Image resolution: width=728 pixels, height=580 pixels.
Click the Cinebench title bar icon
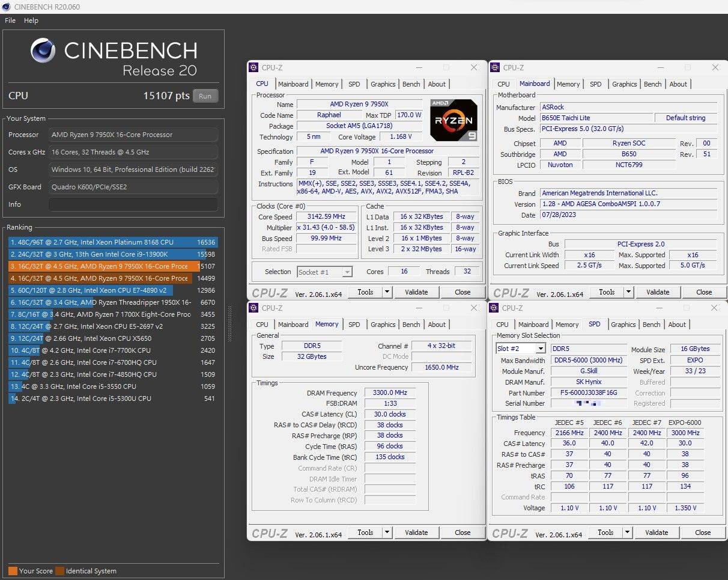pos(5,7)
